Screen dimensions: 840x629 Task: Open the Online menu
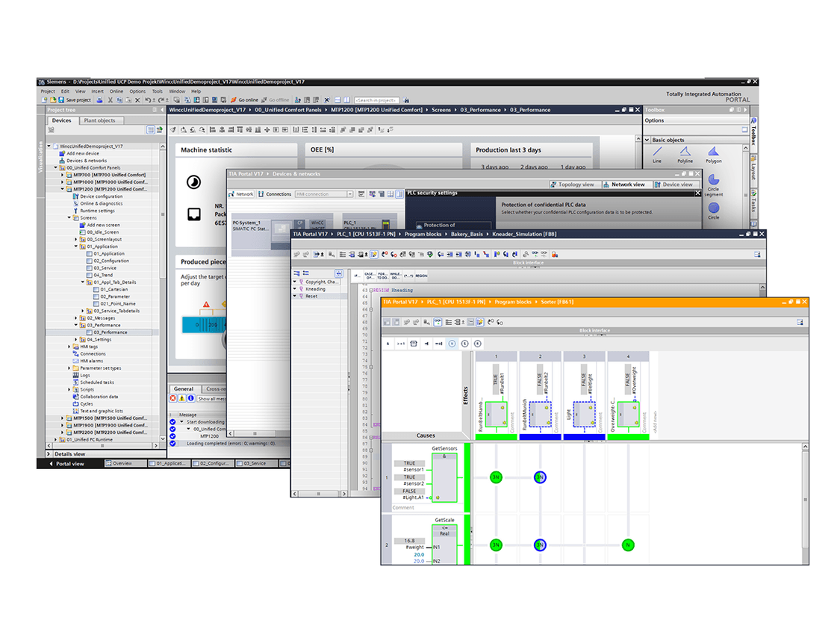(x=116, y=92)
